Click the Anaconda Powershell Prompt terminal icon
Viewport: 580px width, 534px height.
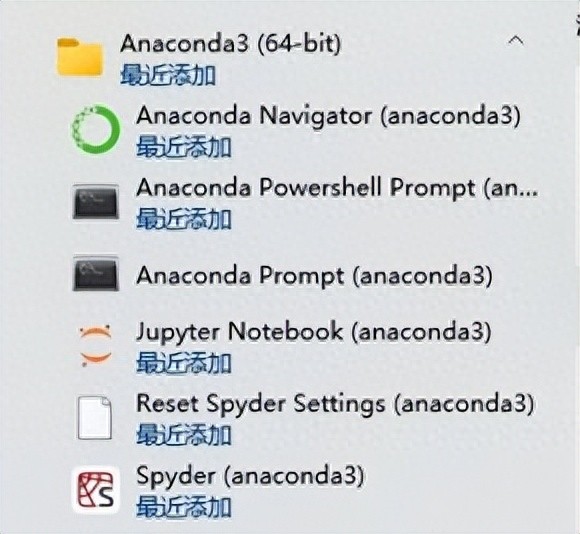(96, 202)
